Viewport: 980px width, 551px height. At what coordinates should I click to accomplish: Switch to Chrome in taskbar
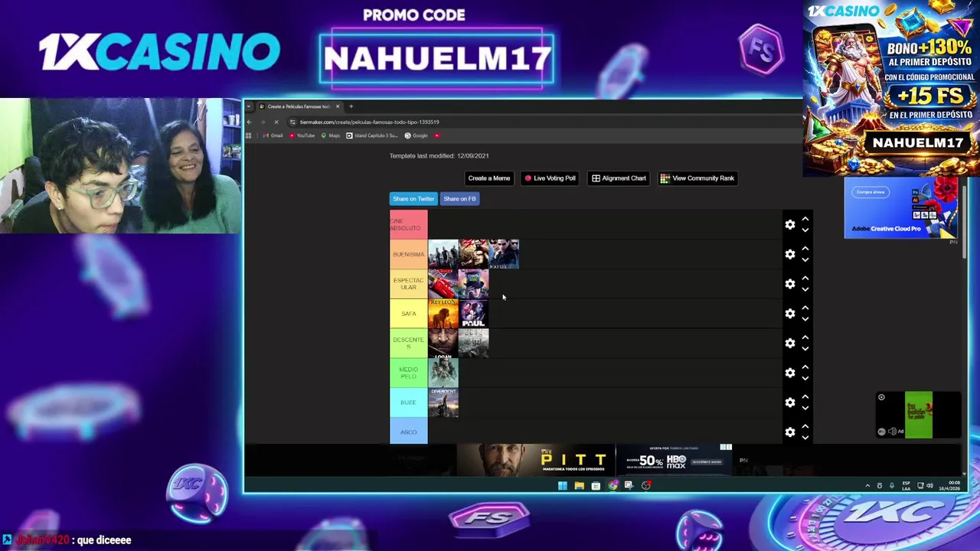pos(612,485)
